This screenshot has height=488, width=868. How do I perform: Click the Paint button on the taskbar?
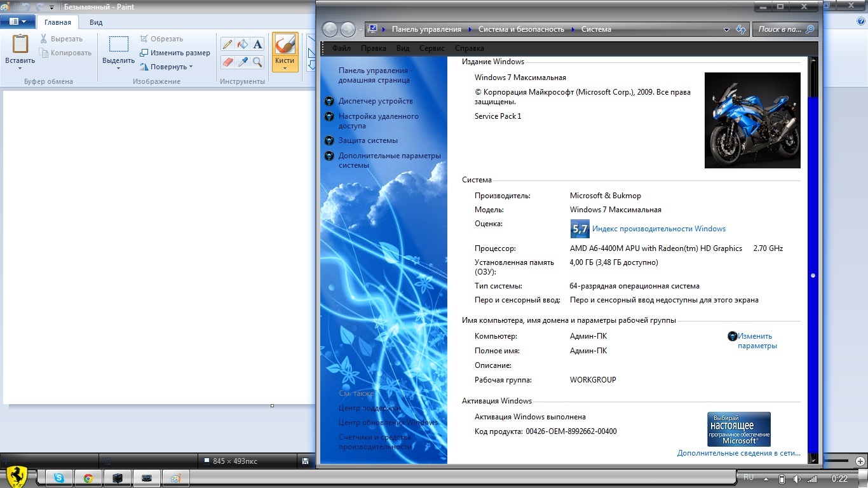pyautogui.click(x=176, y=478)
